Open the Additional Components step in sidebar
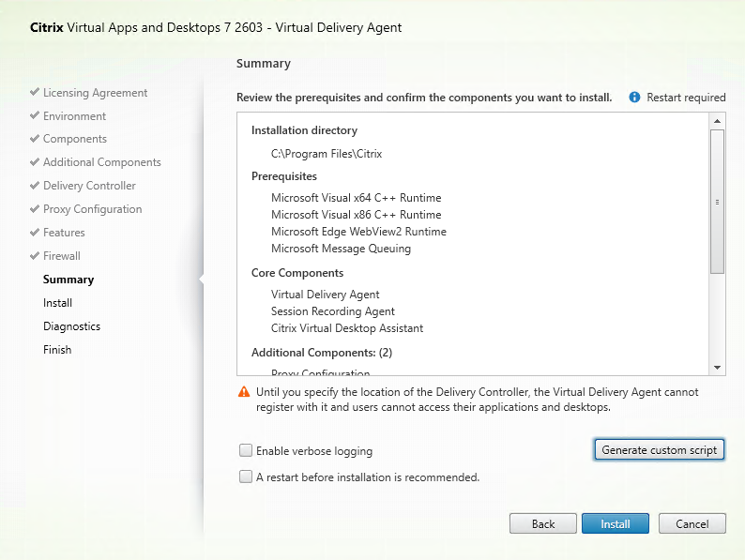745x560 pixels. point(102,162)
